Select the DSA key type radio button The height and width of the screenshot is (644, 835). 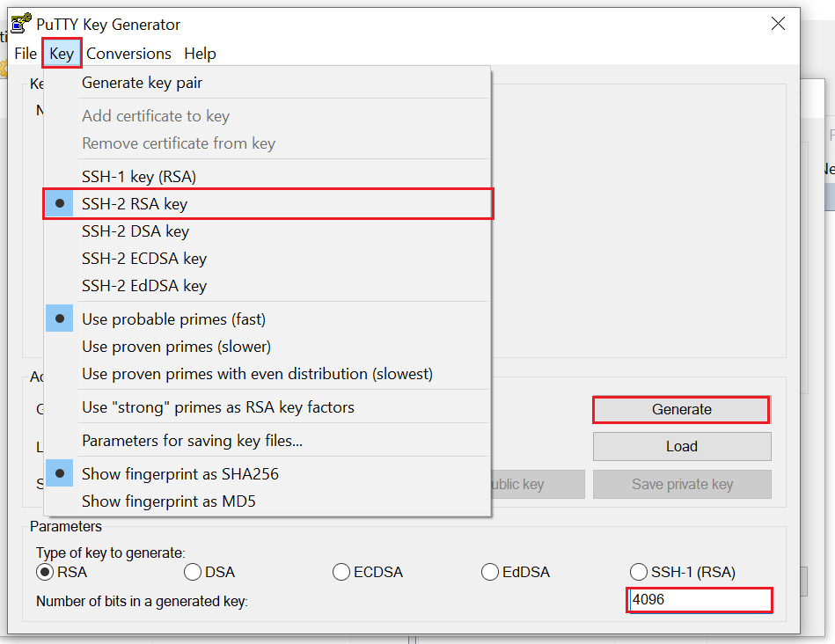[192, 572]
